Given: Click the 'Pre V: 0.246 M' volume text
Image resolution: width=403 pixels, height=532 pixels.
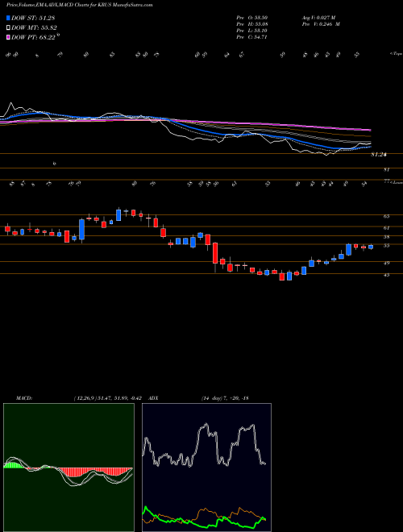Looking at the screenshot, I should [x=322, y=24].
